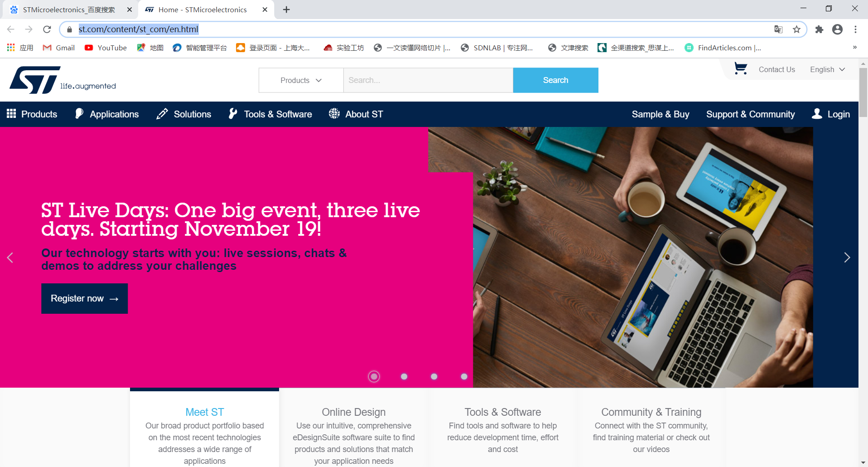This screenshot has width=868, height=467.
Task: Click the Login user icon
Action: tap(817, 114)
